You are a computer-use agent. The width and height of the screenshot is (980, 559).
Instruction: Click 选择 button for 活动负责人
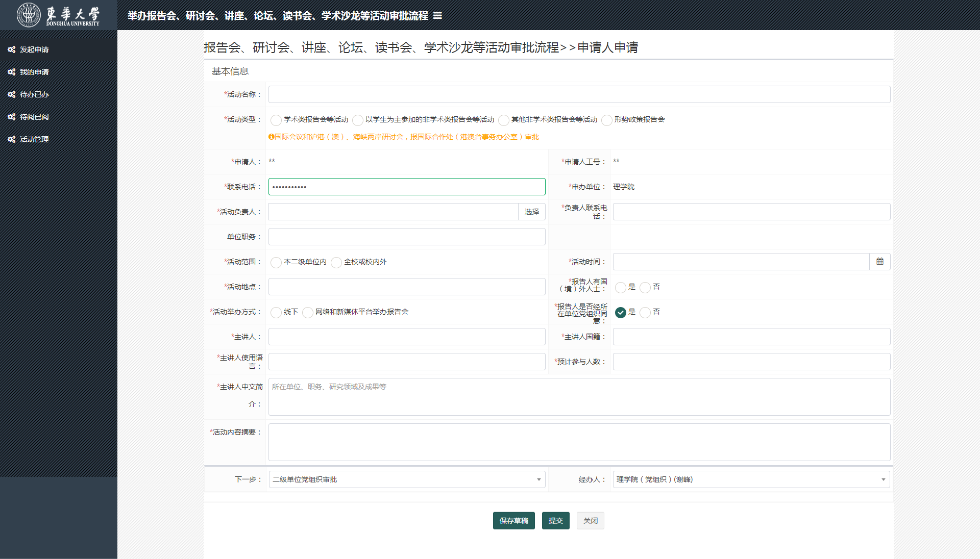pyautogui.click(x=531, y=212)
